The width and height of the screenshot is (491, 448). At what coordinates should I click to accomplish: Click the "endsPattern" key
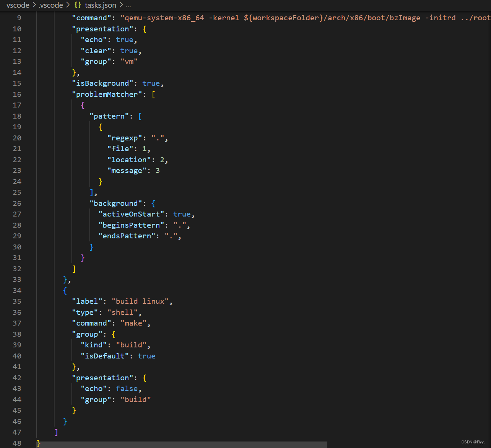[127, 236]
